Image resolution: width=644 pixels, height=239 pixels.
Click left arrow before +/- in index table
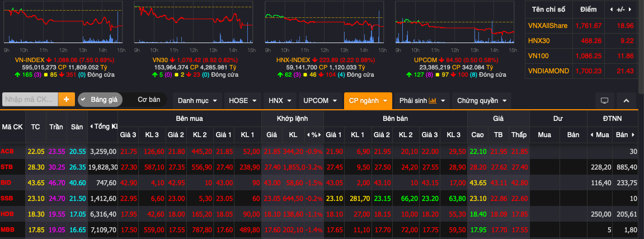[612, 10]
